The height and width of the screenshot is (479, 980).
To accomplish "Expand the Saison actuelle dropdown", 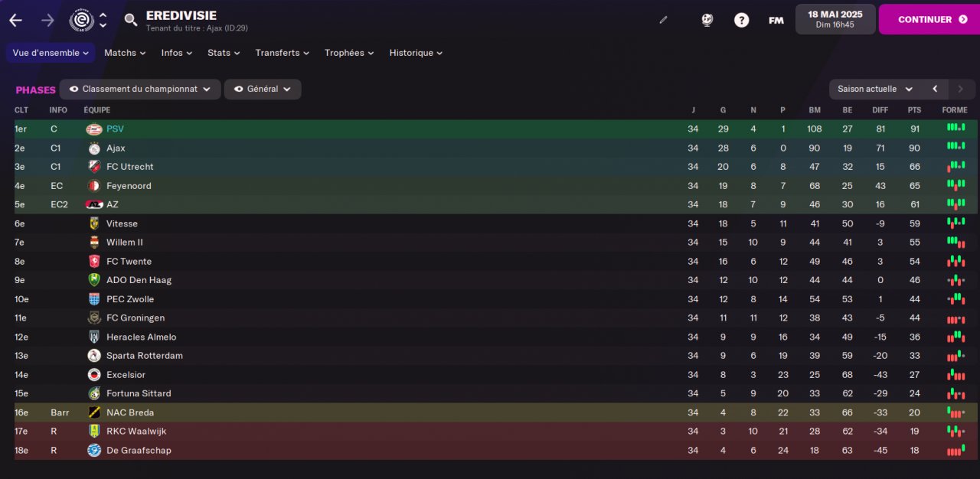I will point(875,90).
